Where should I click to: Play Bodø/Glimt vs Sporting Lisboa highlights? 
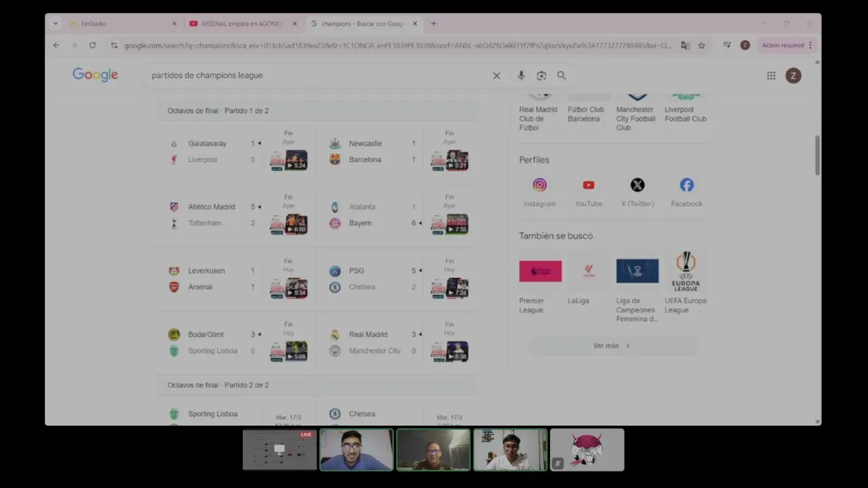[288, 351]
